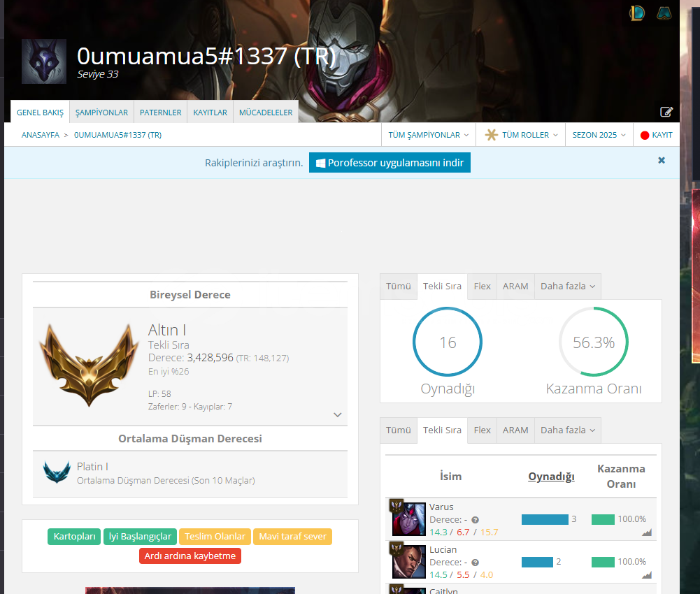The image size is (700, 594).
Task: Select Flex tab in champions table panel
Action: tap(482, 430)
